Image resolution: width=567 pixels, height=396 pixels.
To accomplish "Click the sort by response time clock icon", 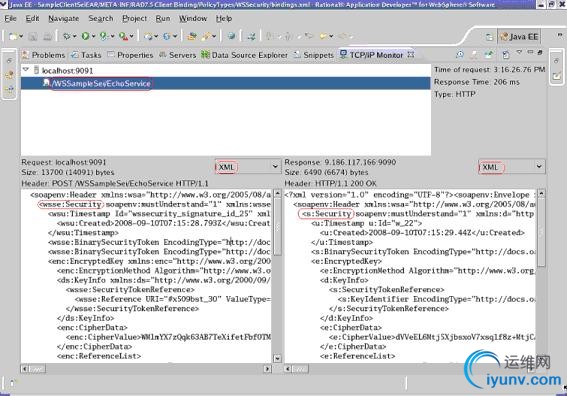I will point(460,54).
